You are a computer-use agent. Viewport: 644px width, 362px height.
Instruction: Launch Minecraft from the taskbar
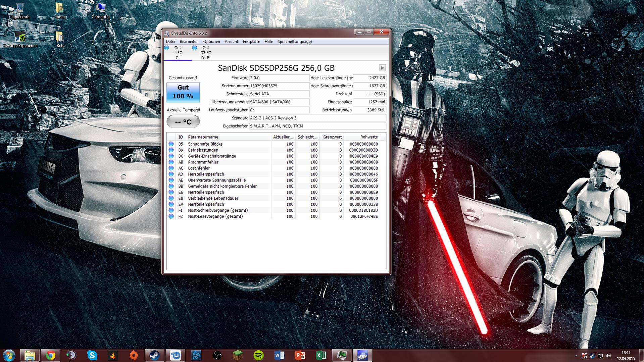click(238, 355)
